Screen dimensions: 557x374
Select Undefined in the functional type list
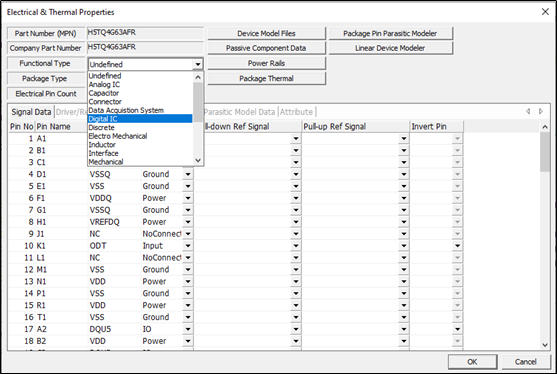click(x=140, y=76)
